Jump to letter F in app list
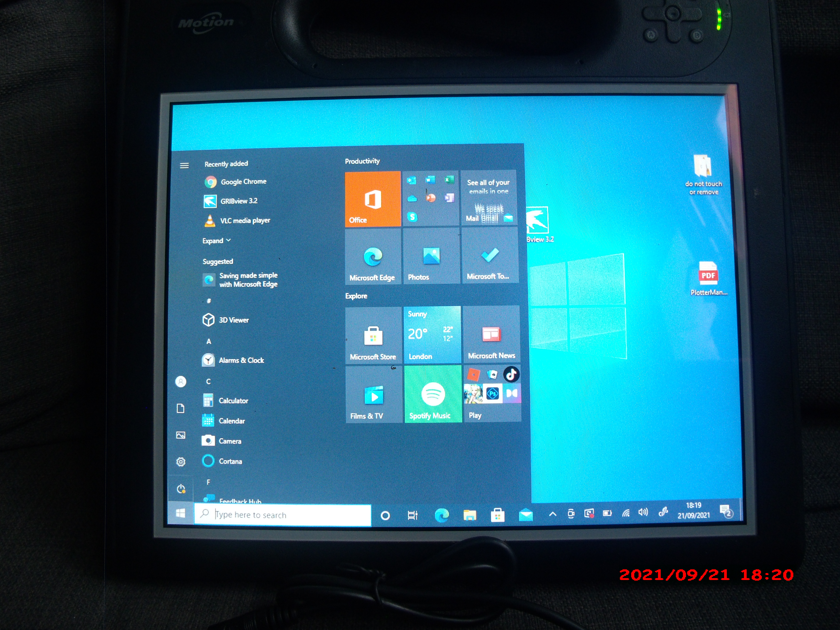 (208, 482)
